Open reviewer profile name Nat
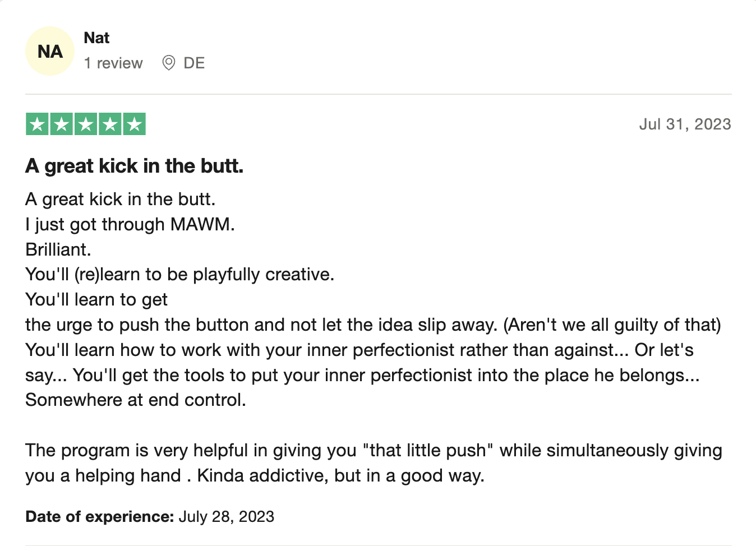 pos(96,38)
